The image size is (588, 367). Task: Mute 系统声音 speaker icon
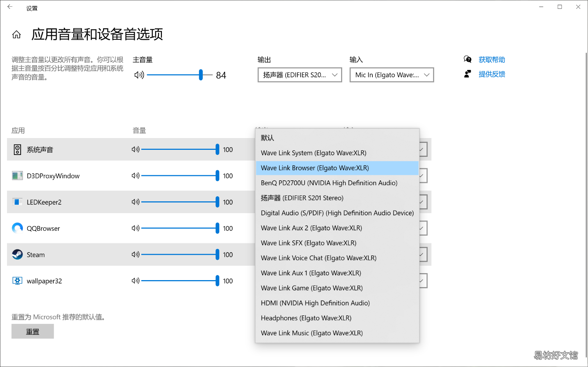pos(135,149)
